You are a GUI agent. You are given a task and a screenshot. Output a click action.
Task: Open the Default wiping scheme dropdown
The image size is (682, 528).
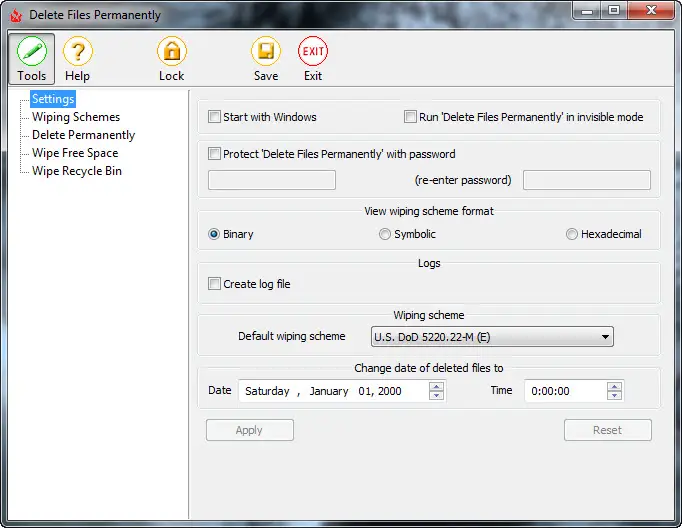(492, 337)
